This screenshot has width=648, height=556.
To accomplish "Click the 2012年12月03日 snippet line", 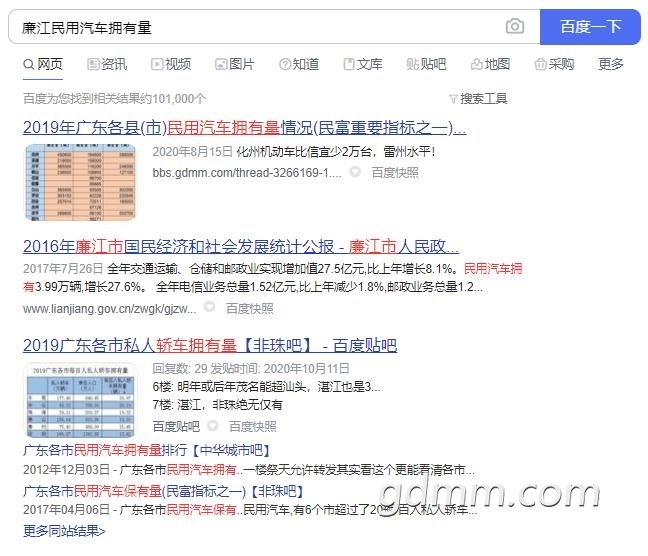I will click(x=249, y=470).
